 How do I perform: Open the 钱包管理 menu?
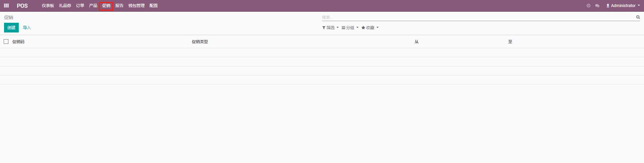pos(137,6)
